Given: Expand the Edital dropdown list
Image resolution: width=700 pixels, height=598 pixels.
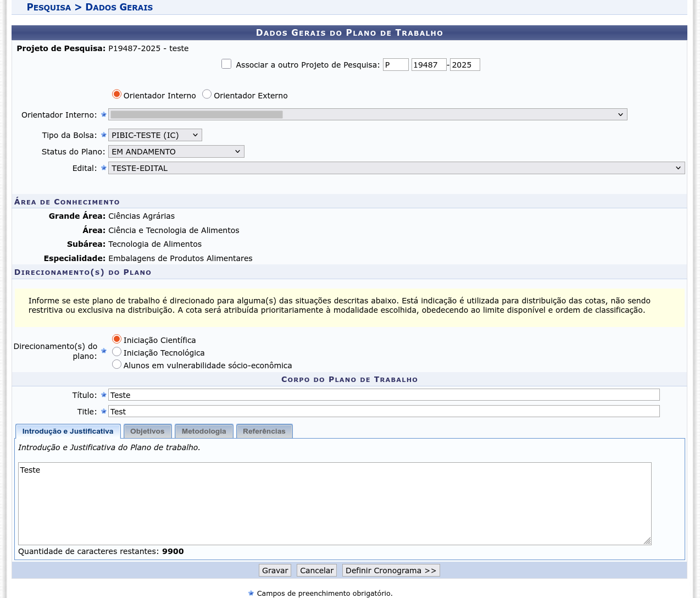Looking at the screenshot, I should coord(396,168).
